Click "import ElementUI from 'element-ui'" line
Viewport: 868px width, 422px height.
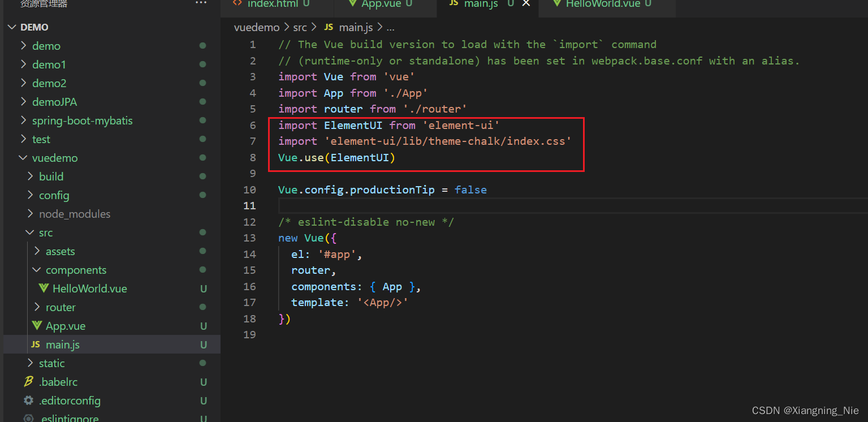[x=389, y=125]
